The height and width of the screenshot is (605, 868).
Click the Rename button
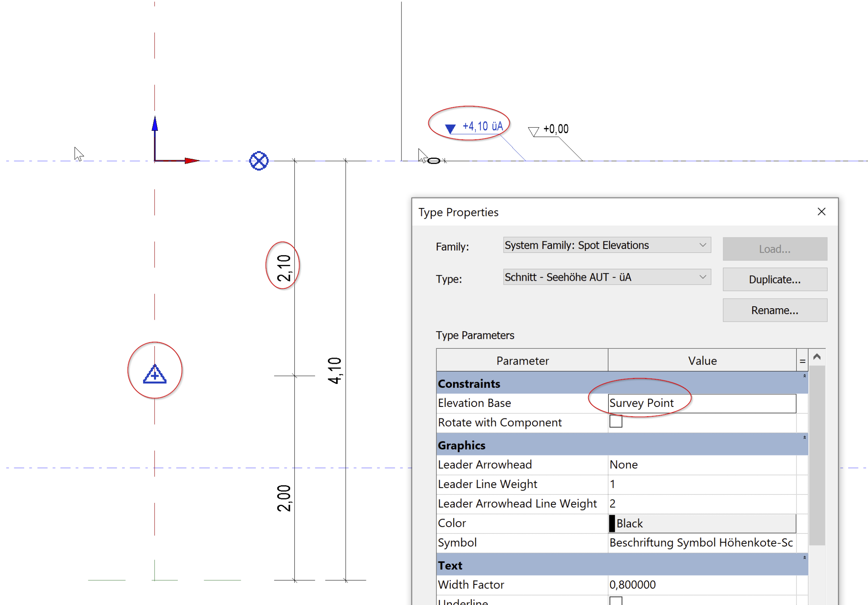(x=775, y=310)
